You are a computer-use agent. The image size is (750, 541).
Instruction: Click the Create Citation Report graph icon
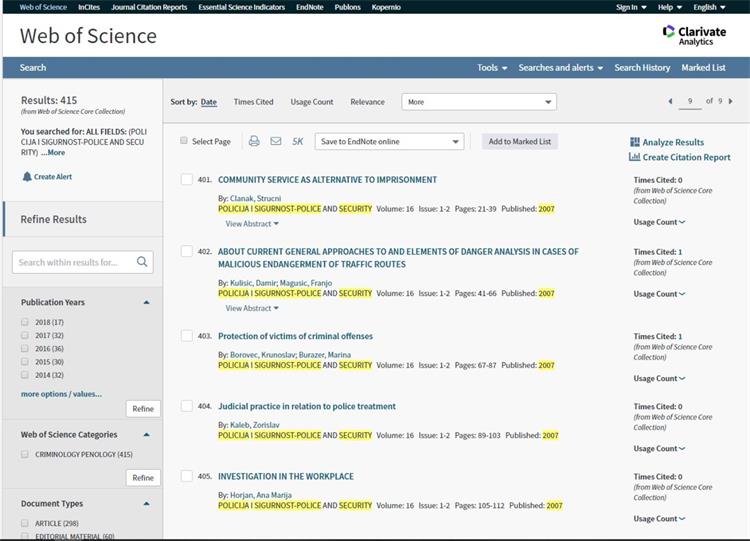[x=634, y=156]
